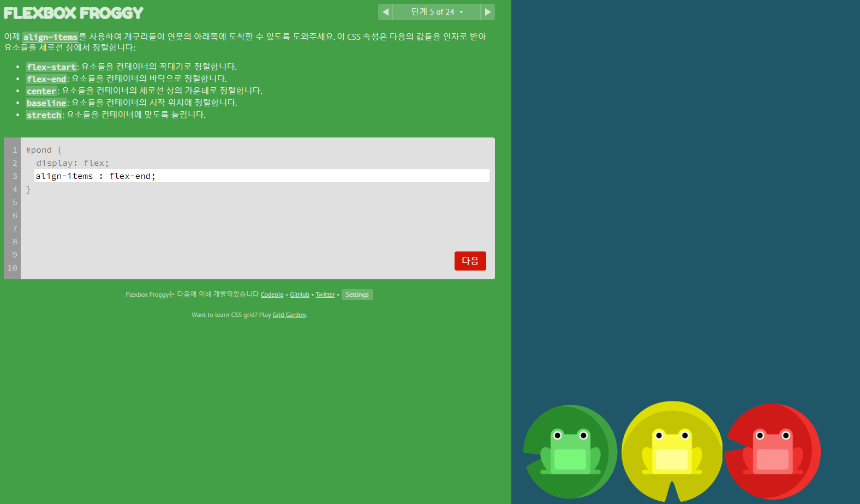Click the green frog on lilypad

[570, 452]
